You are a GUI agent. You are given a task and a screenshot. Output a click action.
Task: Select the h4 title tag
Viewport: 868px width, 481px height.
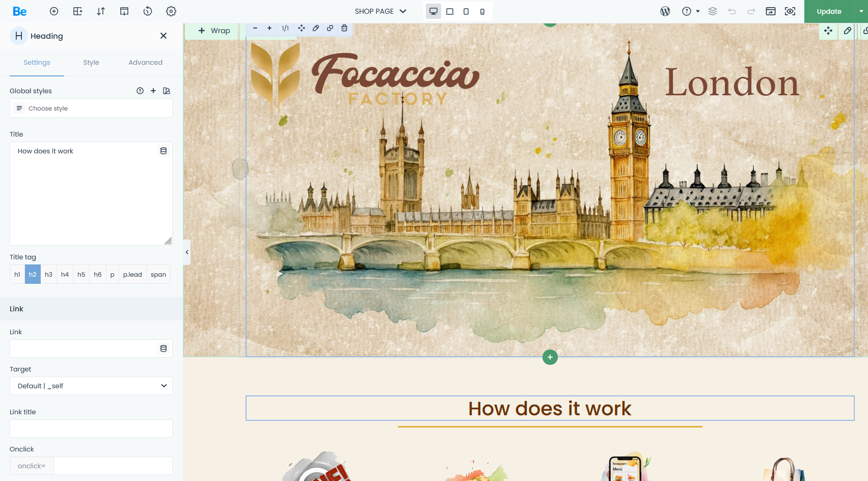(x=65, y=274)
